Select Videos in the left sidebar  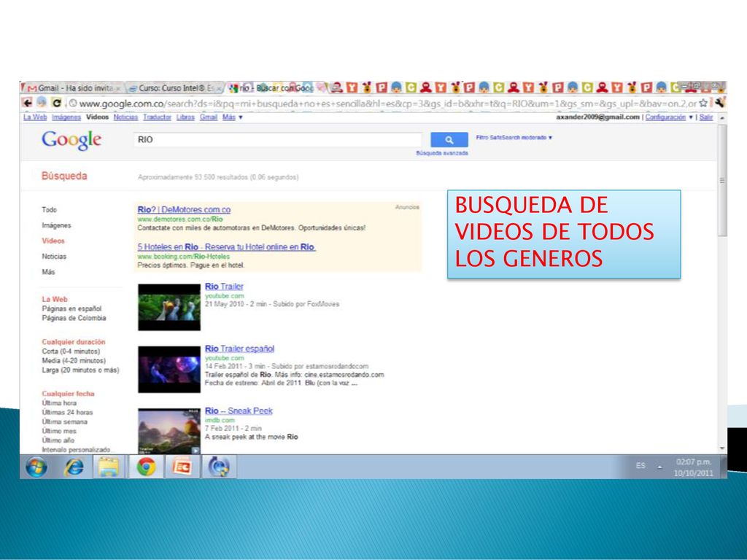pyautogui.click(x=53, y=241)
